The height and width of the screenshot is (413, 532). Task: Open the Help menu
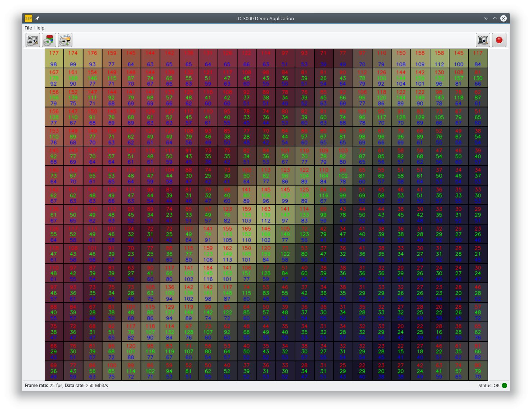point(39,28)
